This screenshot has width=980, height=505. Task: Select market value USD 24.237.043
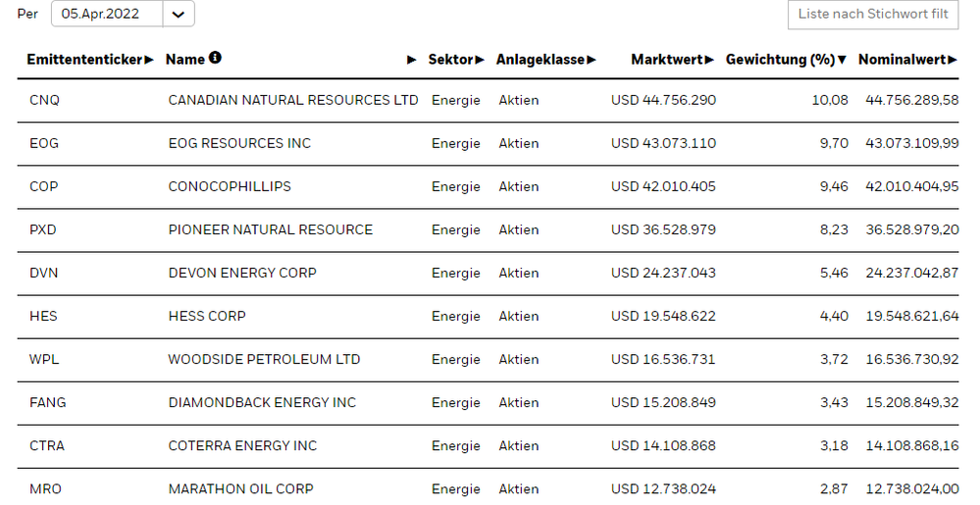664,273
